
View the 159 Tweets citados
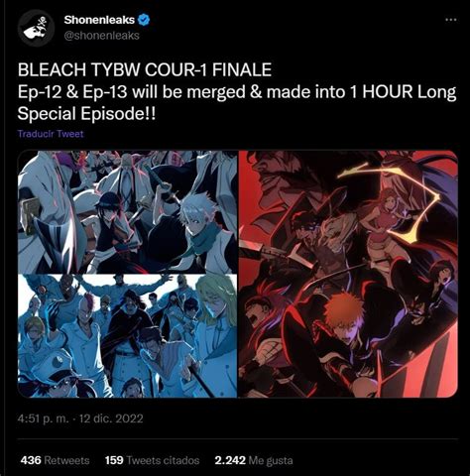[x=152, y=460]
